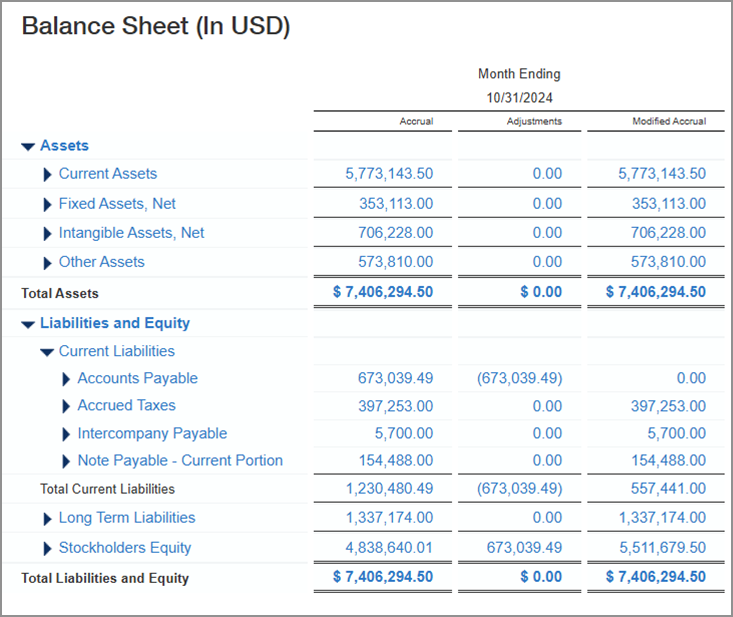733x617 pixels.
Task: Open Note Payable - Current Portion link
Action: (180, 460)
